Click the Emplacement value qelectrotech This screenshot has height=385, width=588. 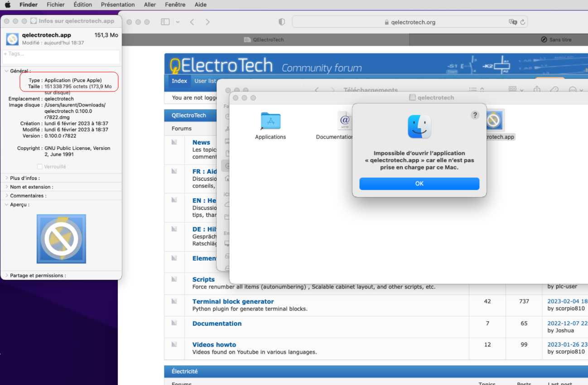click(59, 99)
